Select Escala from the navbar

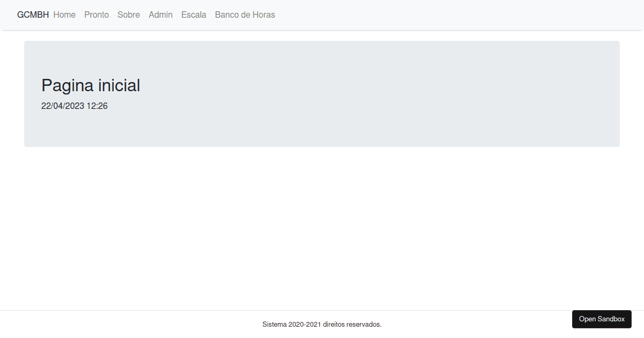[x=193, y=14]
